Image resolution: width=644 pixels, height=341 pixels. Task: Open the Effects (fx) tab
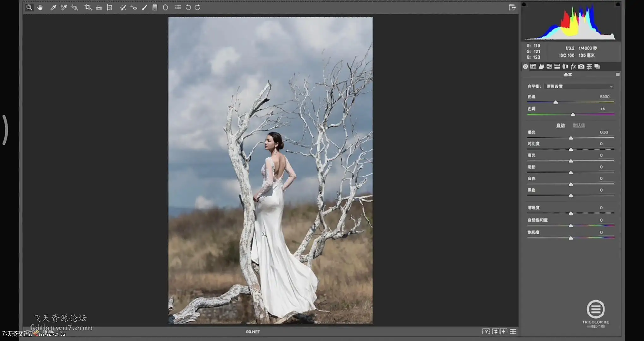(x=573, y=67)
